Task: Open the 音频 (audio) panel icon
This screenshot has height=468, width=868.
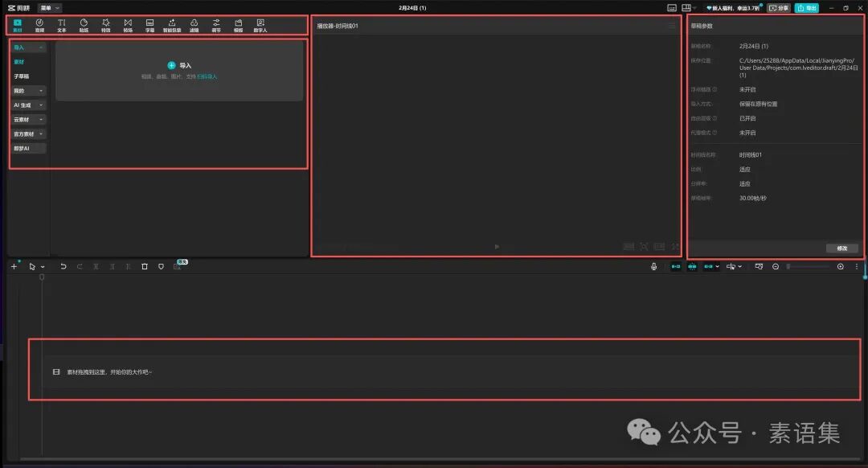Action: [x=40, y=26]
